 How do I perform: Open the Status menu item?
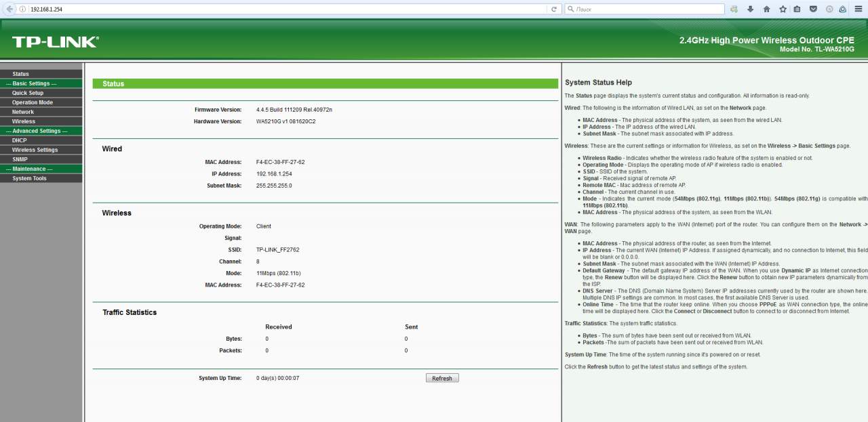tap(41, 74)
